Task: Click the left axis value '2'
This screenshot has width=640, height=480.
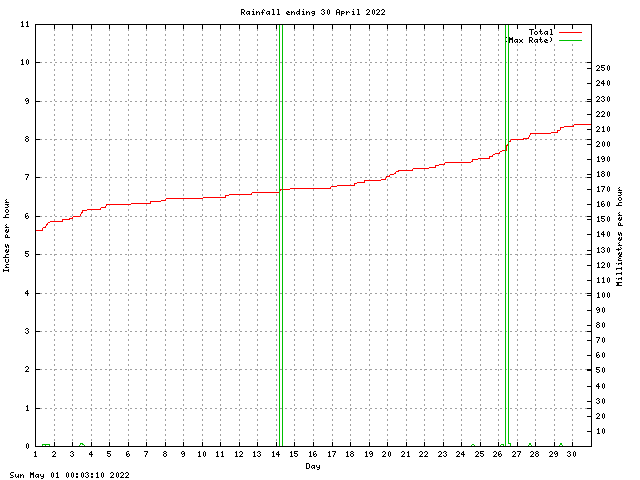Action: (27, 369)
